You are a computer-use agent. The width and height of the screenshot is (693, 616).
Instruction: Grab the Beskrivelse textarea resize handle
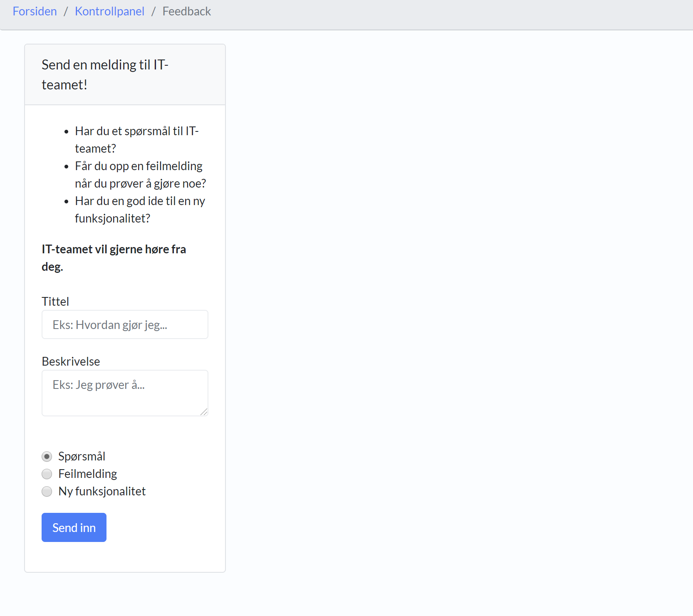click(x=204, y=412)
